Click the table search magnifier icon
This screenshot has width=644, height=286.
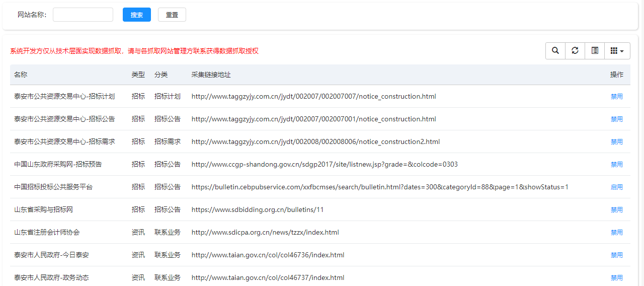[x=555, y=51]
